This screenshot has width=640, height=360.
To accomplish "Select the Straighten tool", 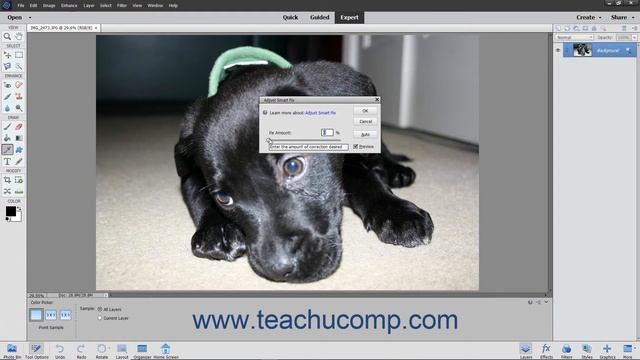I will pyautogui.click(x=19, y=191).
